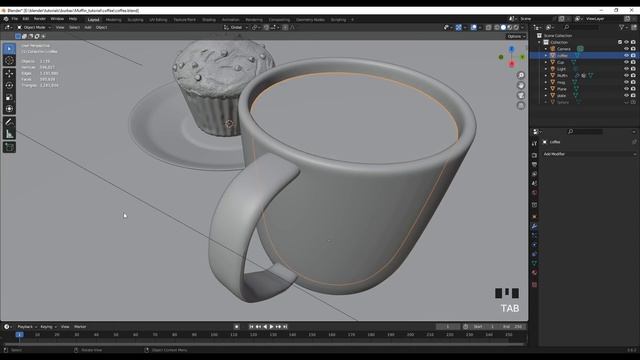This screenshot has height=360, width=640.
Task: Click the Blender logo menu icon
Action: 6,19
